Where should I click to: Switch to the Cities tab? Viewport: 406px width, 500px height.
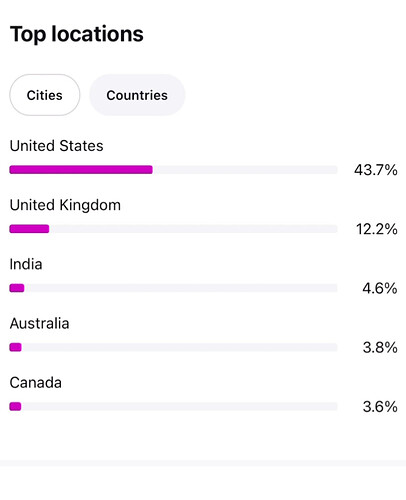(x=45, y=95)
